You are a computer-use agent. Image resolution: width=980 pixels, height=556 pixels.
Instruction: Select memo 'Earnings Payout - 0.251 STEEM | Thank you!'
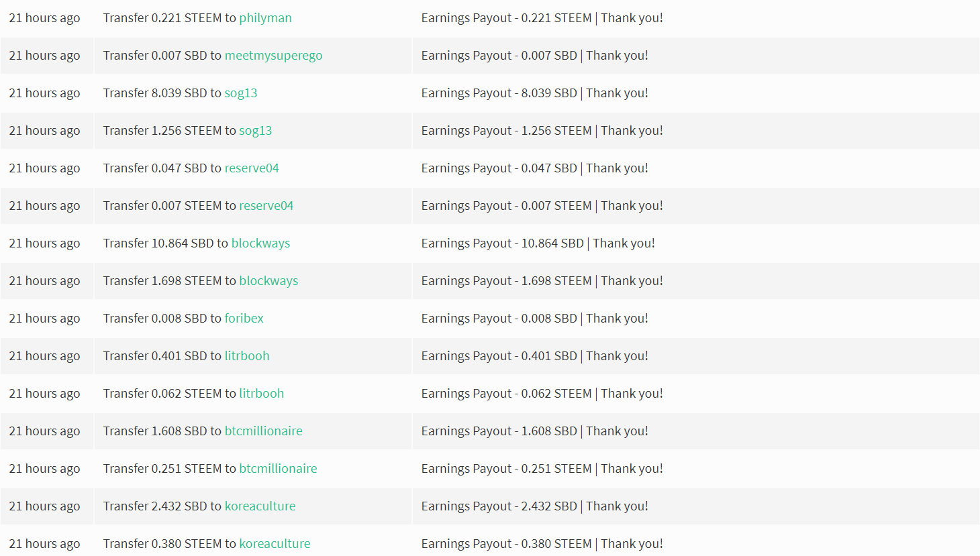coord(542,469)
